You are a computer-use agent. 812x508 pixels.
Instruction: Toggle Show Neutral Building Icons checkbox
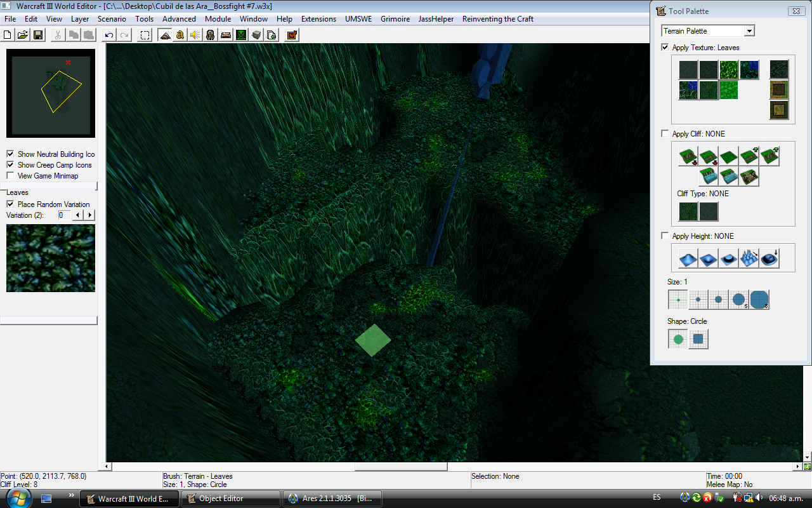point(10,154)
